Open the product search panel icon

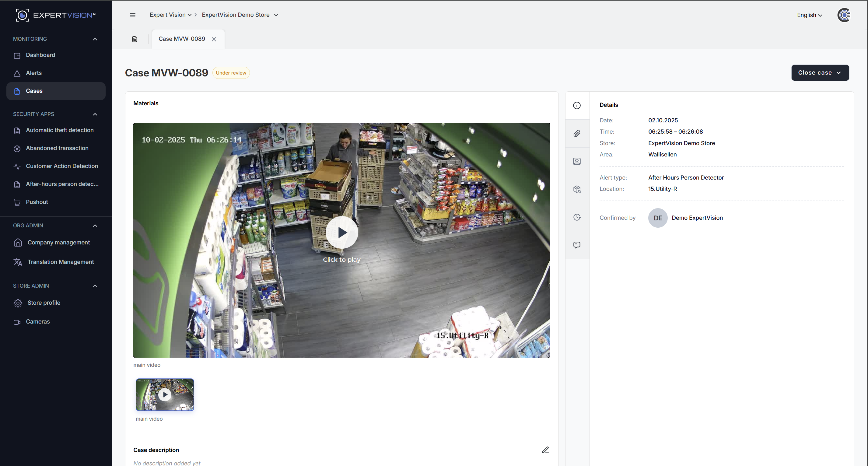(577, 189)
